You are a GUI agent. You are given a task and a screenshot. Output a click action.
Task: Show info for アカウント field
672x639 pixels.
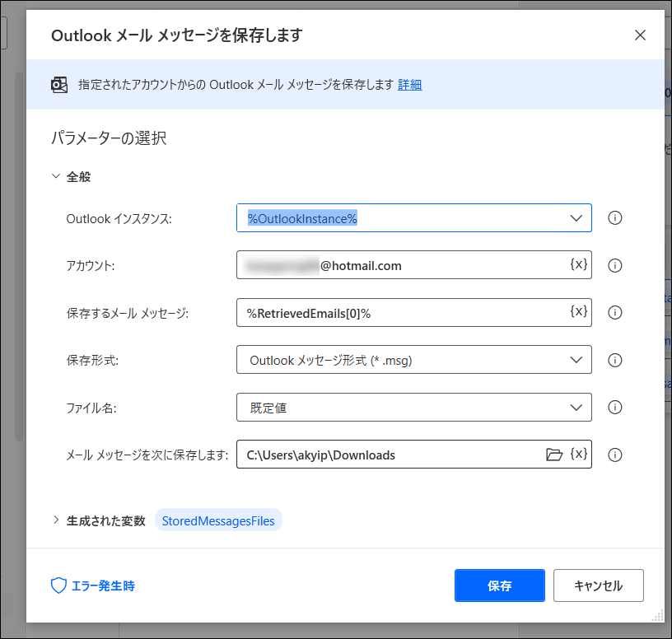click(x=614, y=265)
